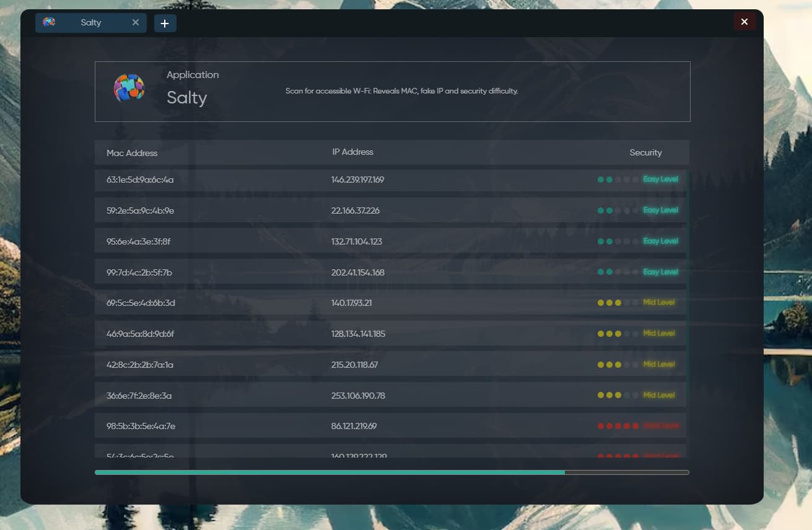Click the Mac Address column header
Screen dimensions: 812x530
pos(132,153)
